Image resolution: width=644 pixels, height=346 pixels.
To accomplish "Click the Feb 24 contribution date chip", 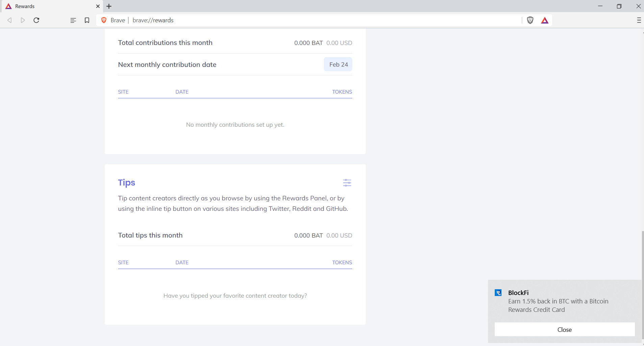I will click(x=338, y=64).
